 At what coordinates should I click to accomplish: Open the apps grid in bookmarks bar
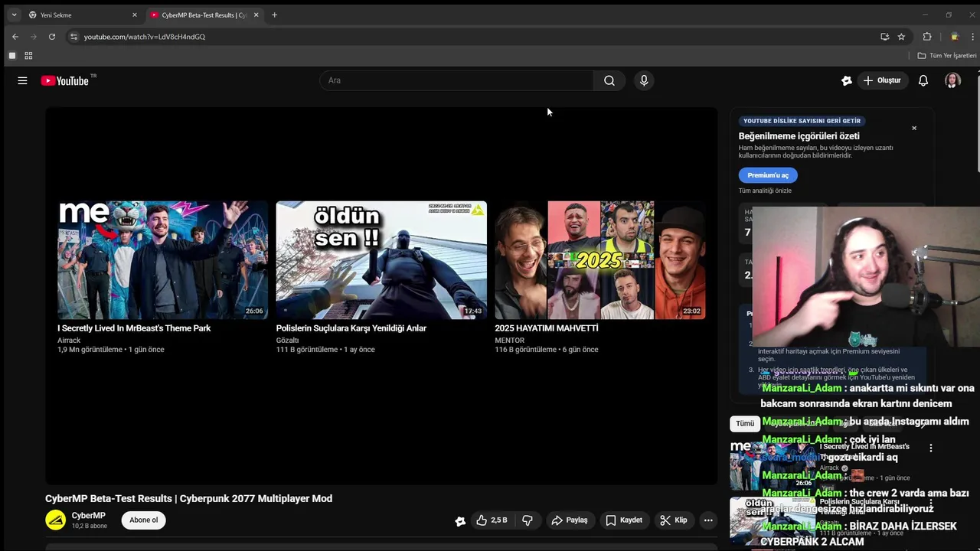28,55
